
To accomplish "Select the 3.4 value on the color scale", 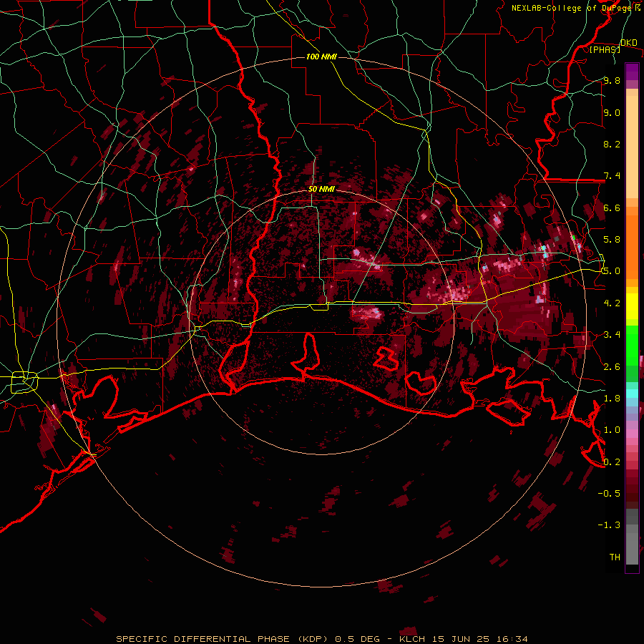I will (x=612, y=334).
